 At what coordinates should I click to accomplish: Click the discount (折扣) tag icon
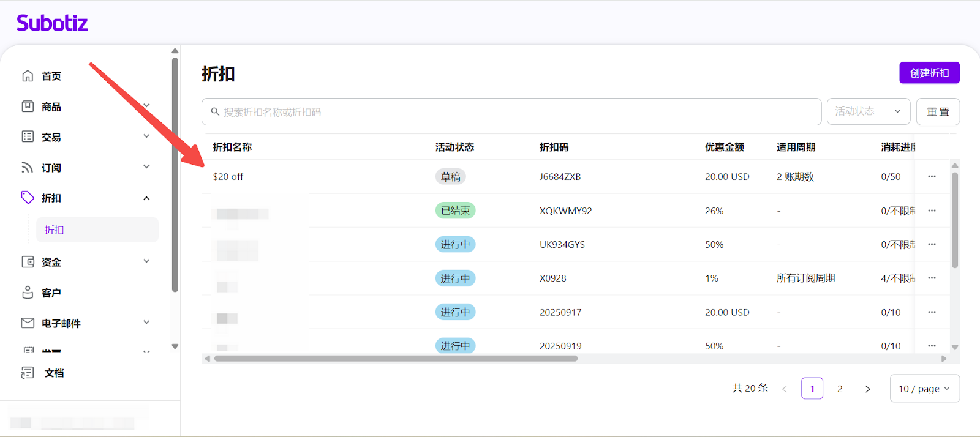click(28, 197)
